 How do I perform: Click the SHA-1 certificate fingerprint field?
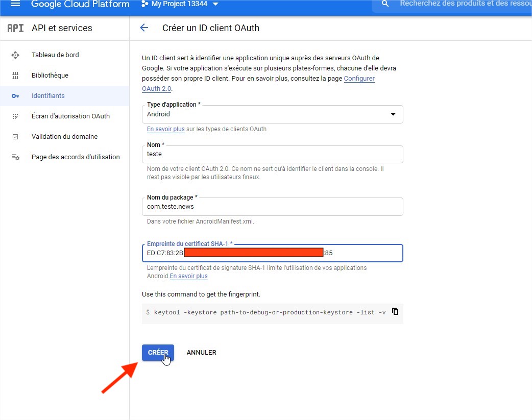pos(273,253)
